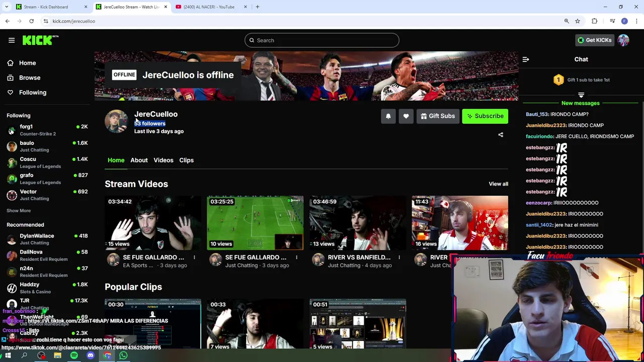Open options for SE FUE GALLARDO EA Sports video
This screenshot has width=644, height=362.
[x=194, y=257]
